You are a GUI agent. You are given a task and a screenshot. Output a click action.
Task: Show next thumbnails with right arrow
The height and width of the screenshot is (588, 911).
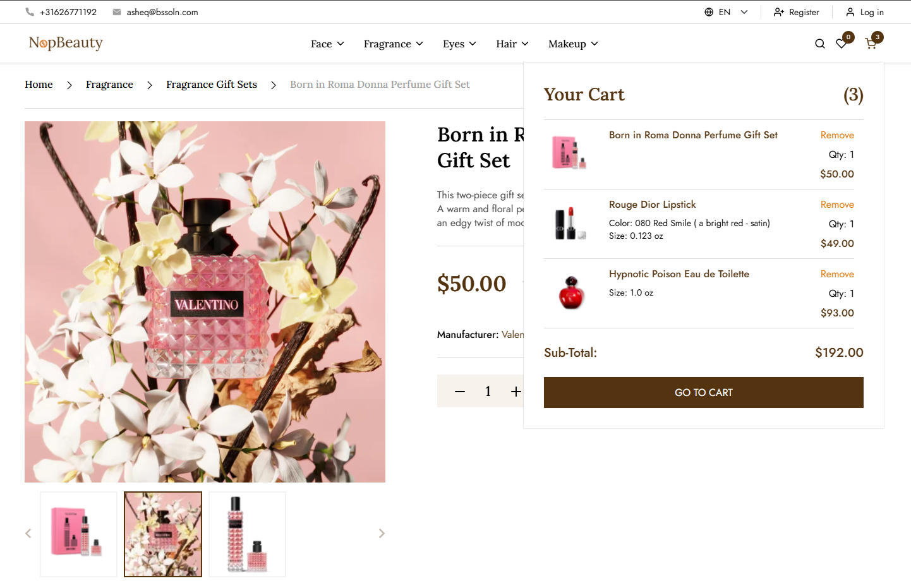[382, 534]
